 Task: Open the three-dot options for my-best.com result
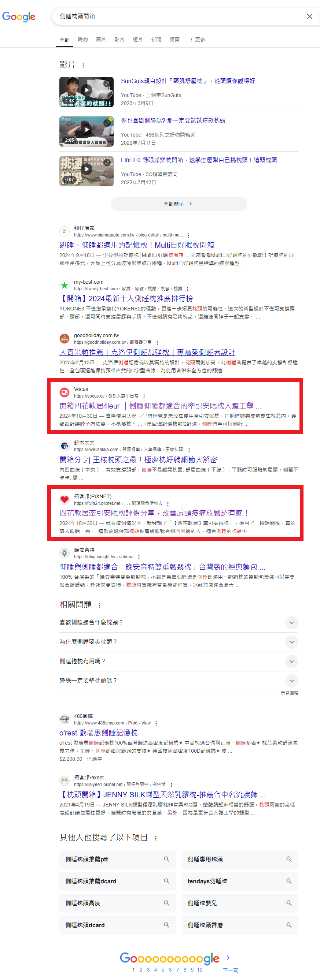(x=187, y=289)
